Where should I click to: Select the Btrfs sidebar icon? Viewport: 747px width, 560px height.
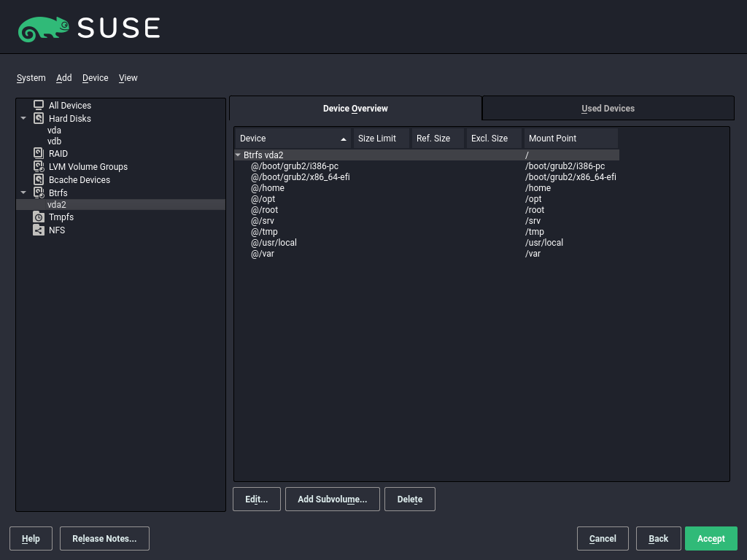tap(38, 192)
